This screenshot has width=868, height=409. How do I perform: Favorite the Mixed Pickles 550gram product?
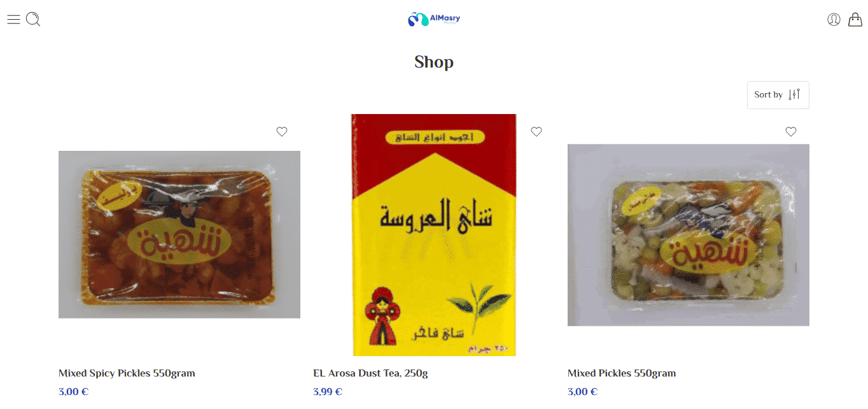point(791,132)
